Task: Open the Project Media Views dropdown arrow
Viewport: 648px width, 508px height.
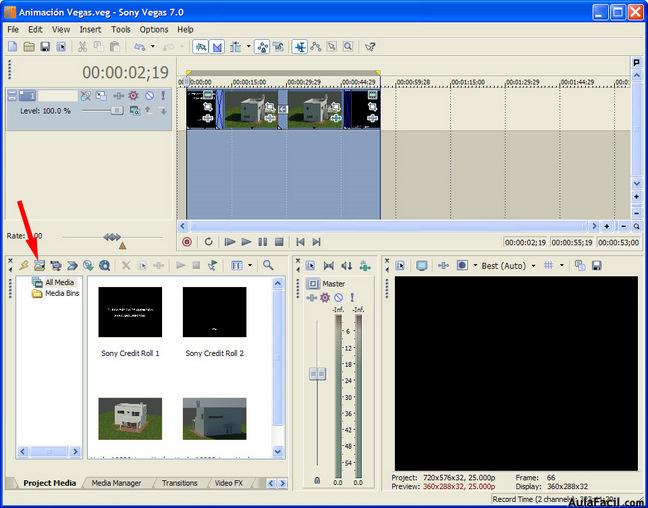Action: (250, 265)
